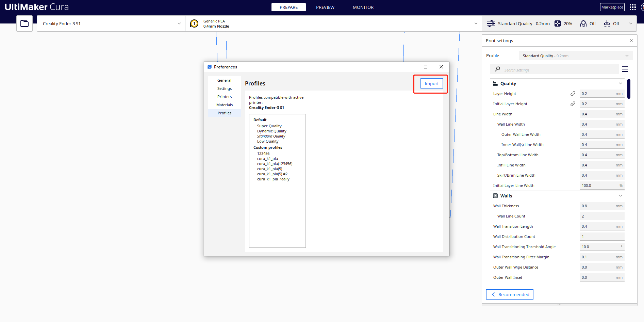The image size is (644, 322).
Task: Edit Line Width value field
Action: (x=602, y=114)
